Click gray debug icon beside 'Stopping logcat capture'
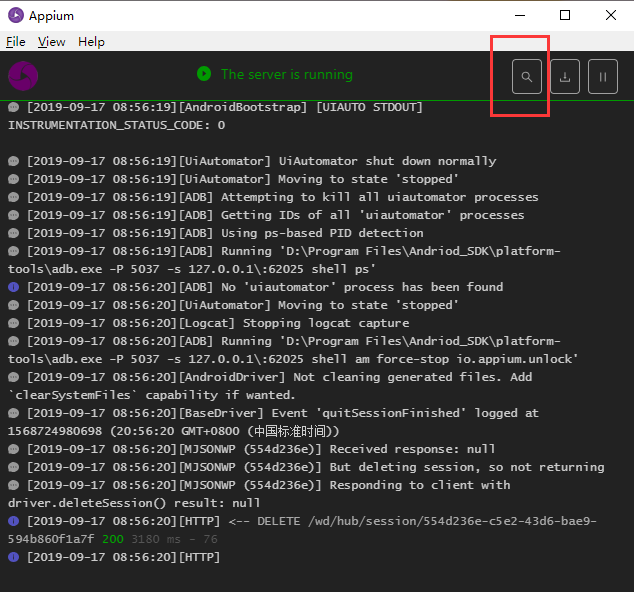The image size is (634, 592). point(14,323)
